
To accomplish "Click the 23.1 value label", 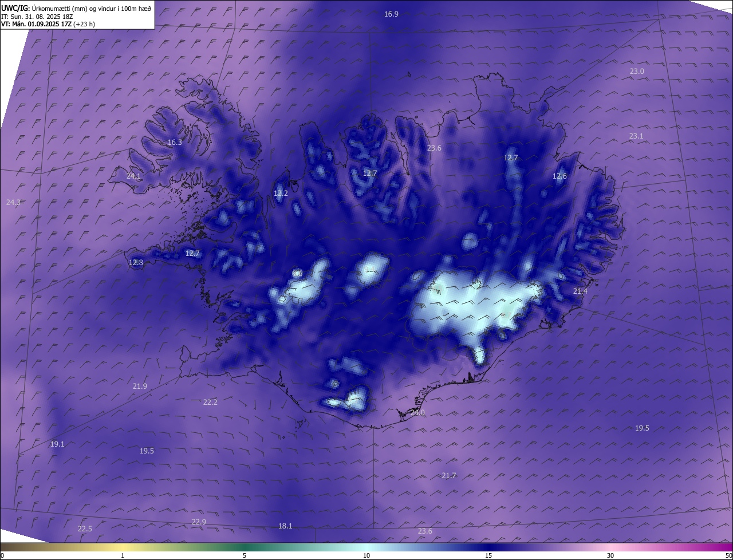I will pyautogui.click(x=636, y=136).
